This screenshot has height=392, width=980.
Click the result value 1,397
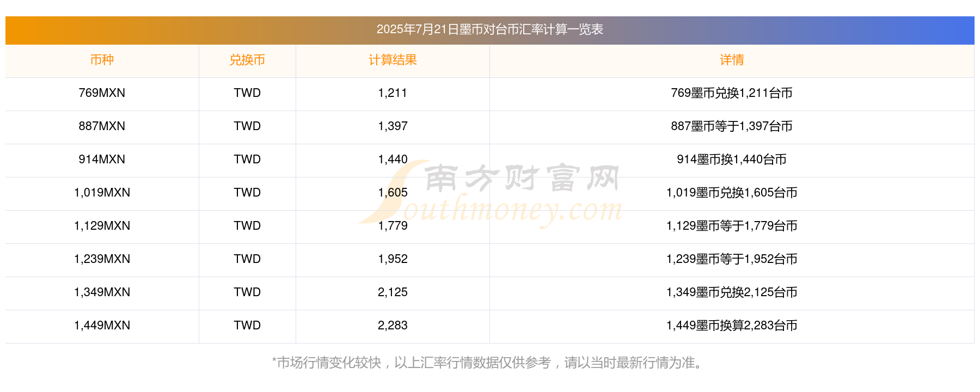393,126
